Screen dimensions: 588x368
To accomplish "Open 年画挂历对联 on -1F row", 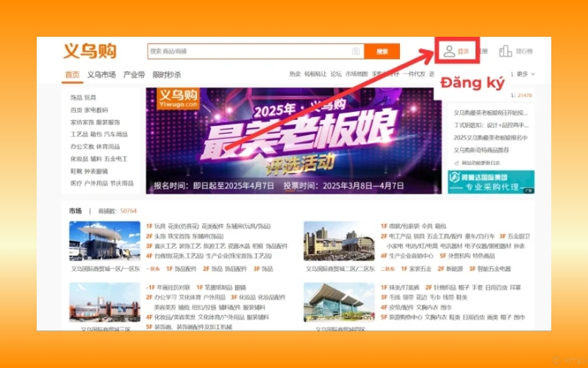I will [x=173, y=288].
